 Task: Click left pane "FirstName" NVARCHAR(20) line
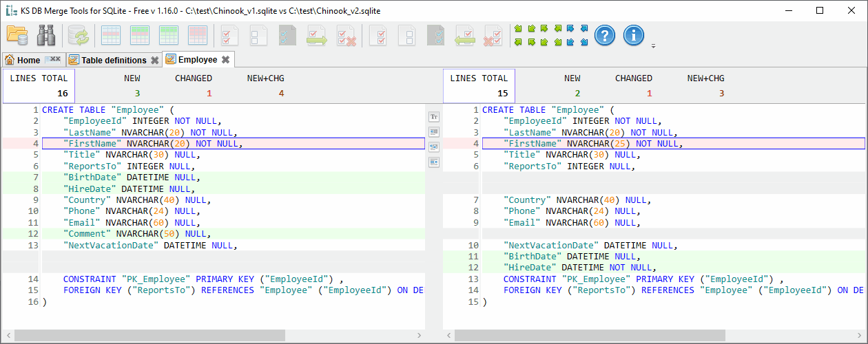234,143
